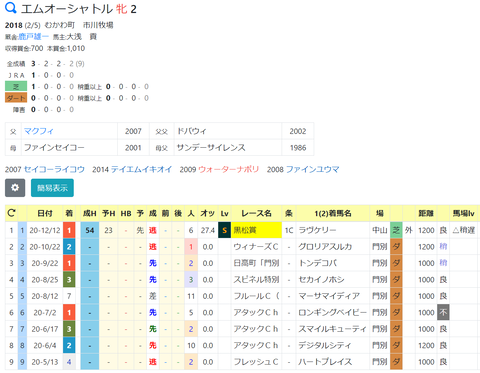Open trainer link 鹿戸雄一
The width and height of the screenshot is (480, 373).
pos(33,37)
